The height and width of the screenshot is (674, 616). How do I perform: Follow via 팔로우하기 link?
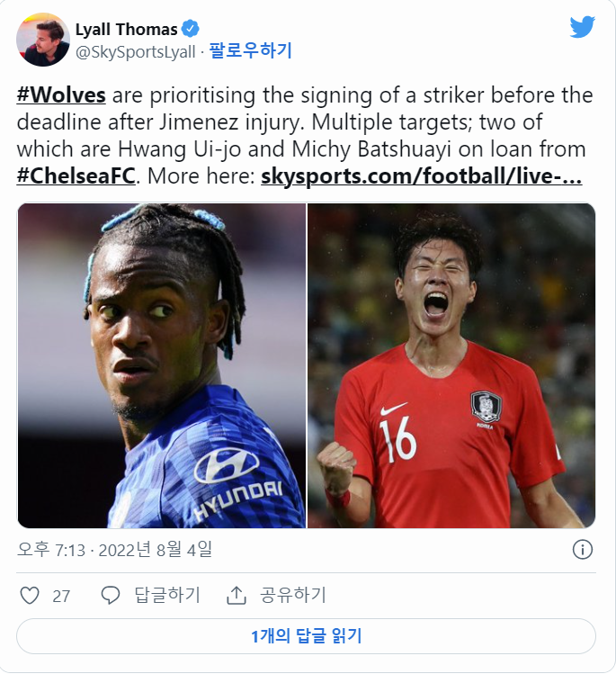tap(250, 50)
